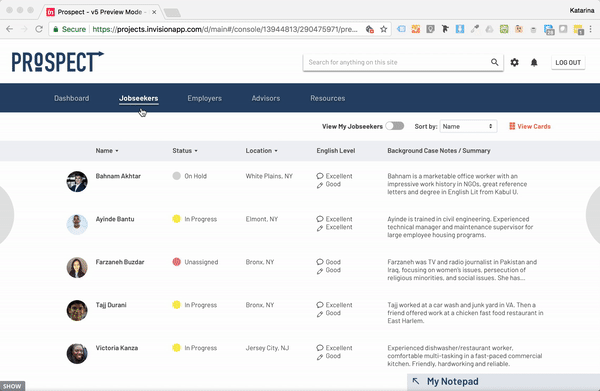Open notifications bell icon
The image size is (600, 391).
[534, 62]
